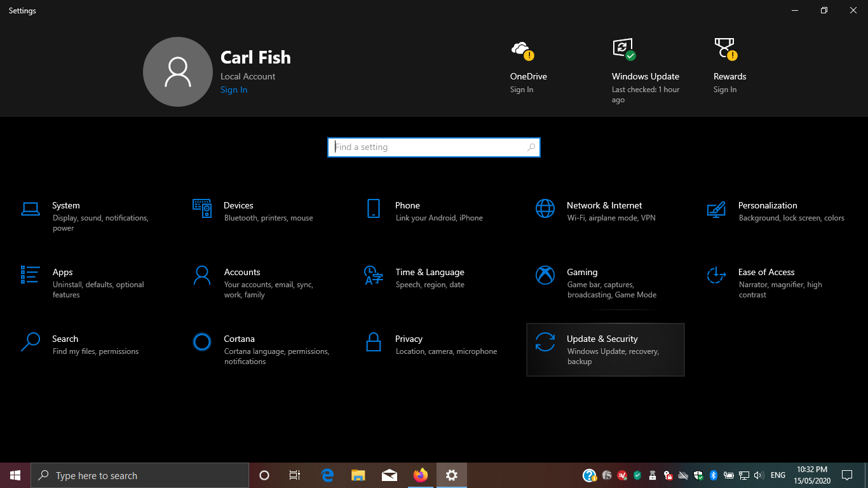Viewport: 868px width, 488px height.
Task: Open the Privacy padlock icon
Action: pos(374,342)
